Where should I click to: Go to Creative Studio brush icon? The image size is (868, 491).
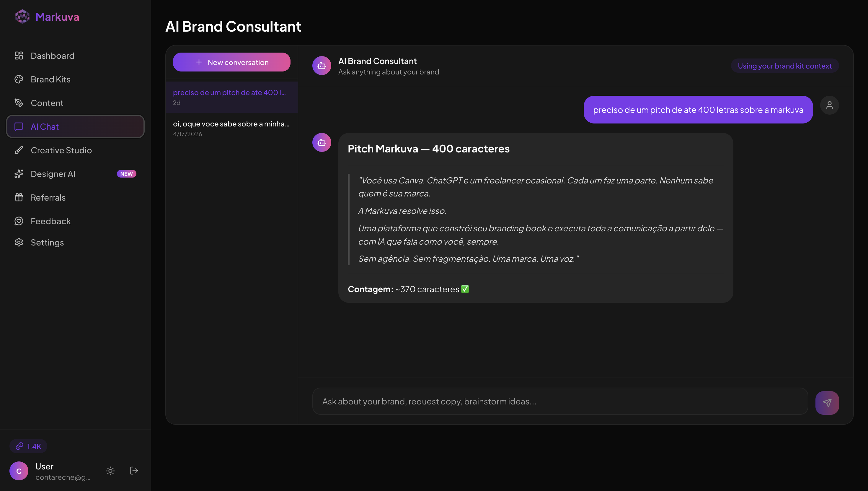pos(19,150)
